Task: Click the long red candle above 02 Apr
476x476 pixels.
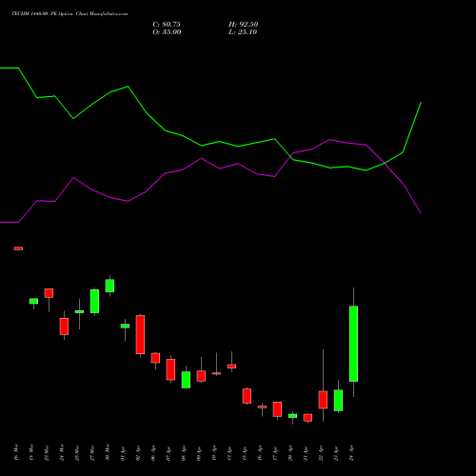Action: 140,334
